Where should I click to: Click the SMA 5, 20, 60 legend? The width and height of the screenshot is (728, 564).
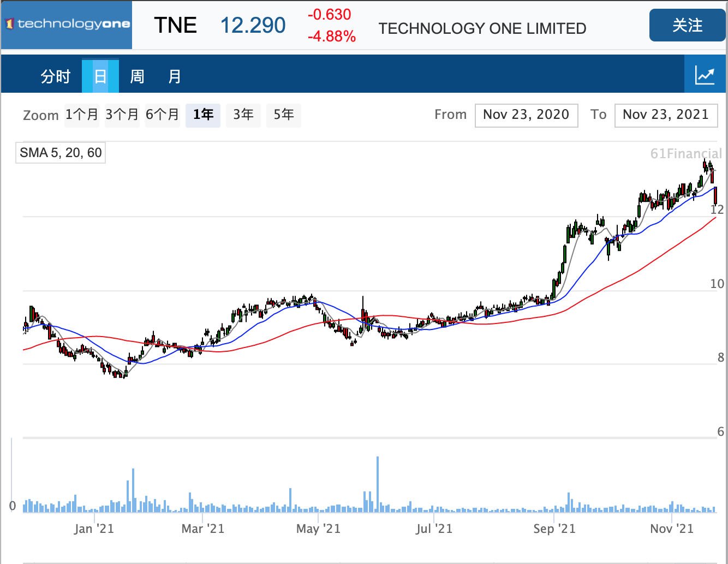[x=61, y=153]
